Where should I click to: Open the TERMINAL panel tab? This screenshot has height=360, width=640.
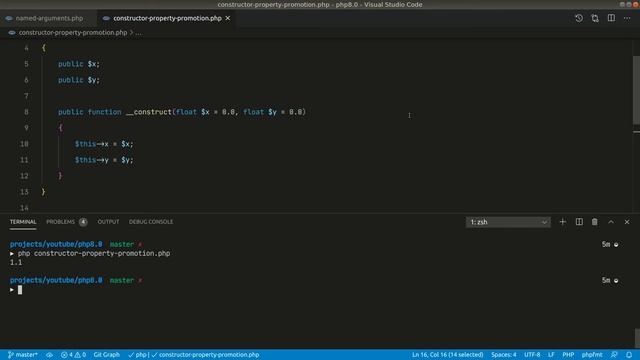[23, 222]
